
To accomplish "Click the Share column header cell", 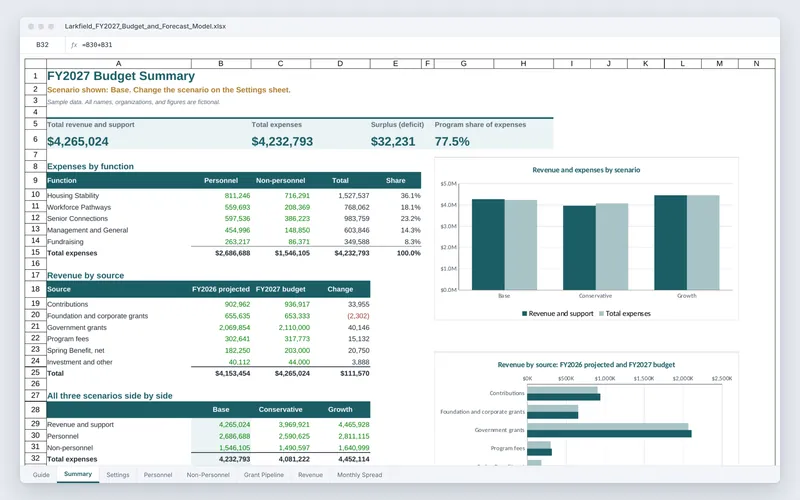I will (396, 181).
